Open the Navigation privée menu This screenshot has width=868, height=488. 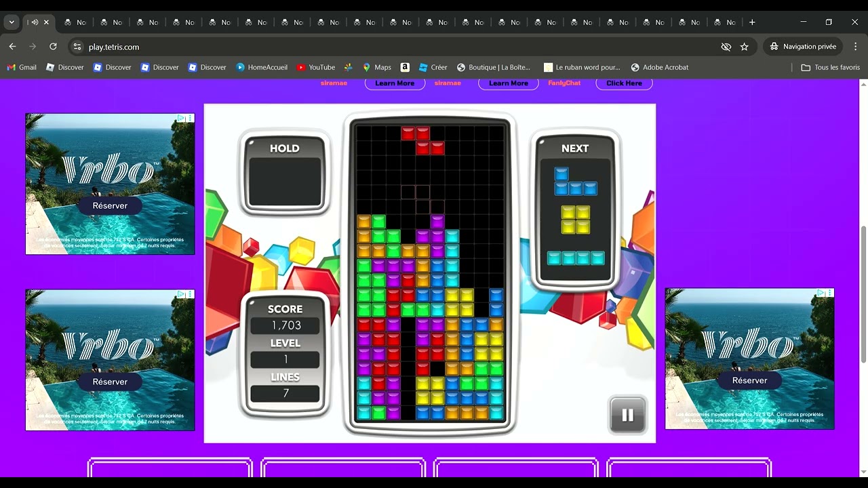click(x=803, y=47)
